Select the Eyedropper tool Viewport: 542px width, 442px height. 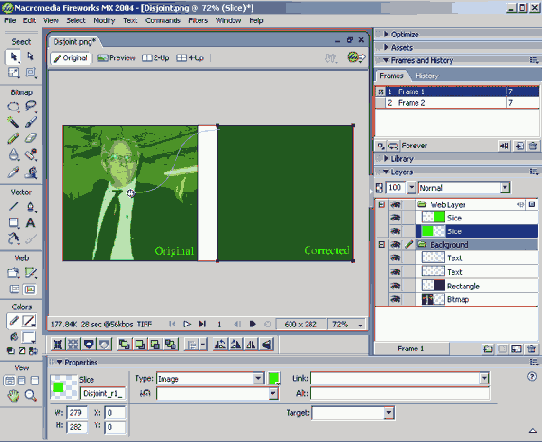pyautogui.click(x=13, y=172)
